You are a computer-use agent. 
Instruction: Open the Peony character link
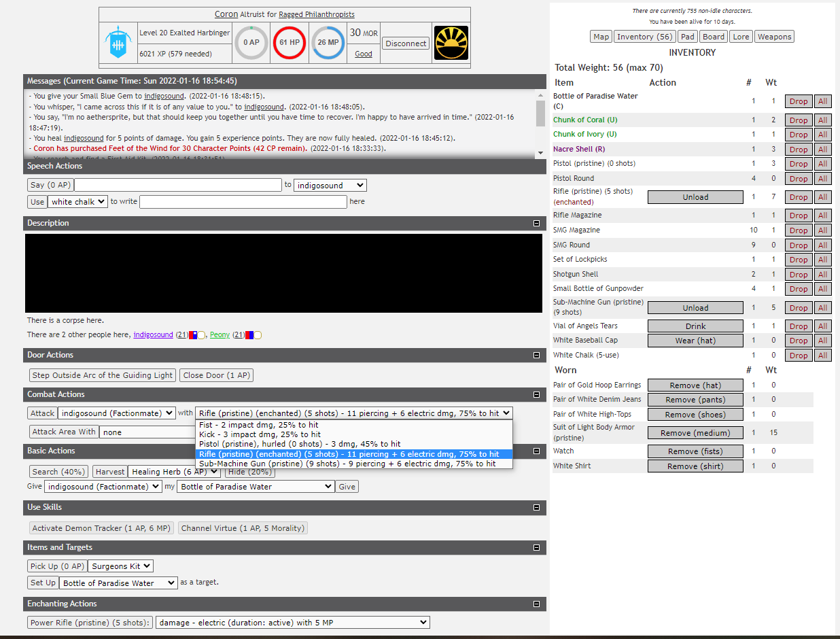(x=220, y=335)
